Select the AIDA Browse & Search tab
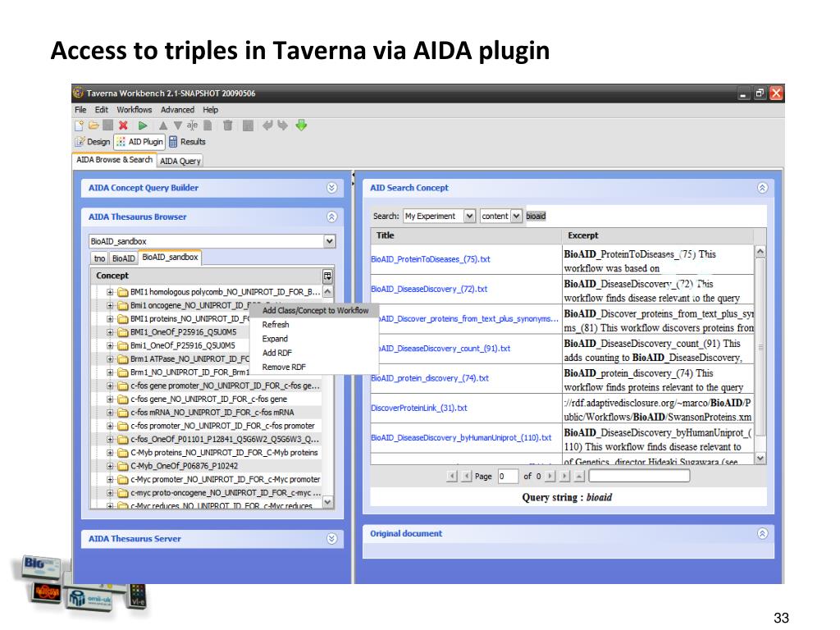The height and width of the screenshot is (630, 840). pos(114,160)
